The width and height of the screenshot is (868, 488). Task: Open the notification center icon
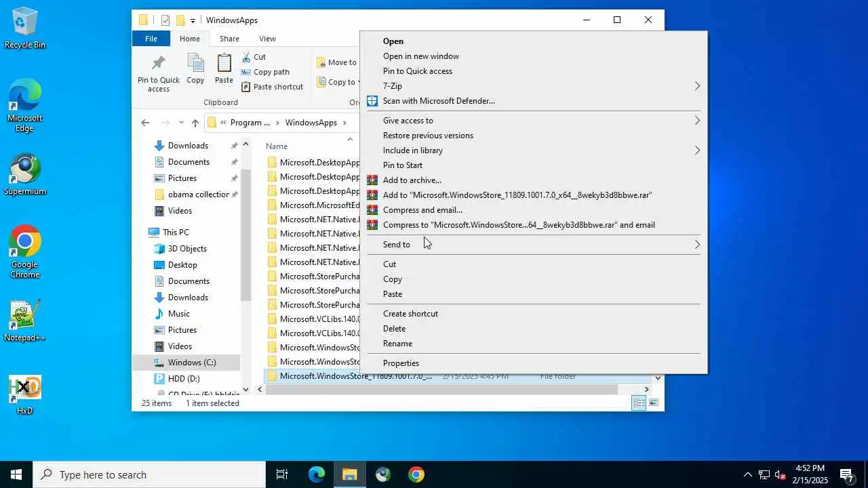(846, 475)
